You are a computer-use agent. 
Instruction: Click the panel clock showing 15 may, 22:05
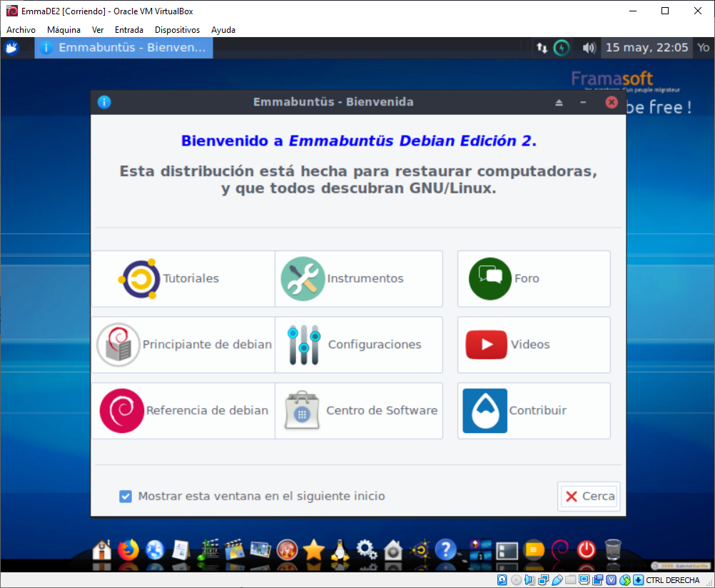tap(646, 48)
